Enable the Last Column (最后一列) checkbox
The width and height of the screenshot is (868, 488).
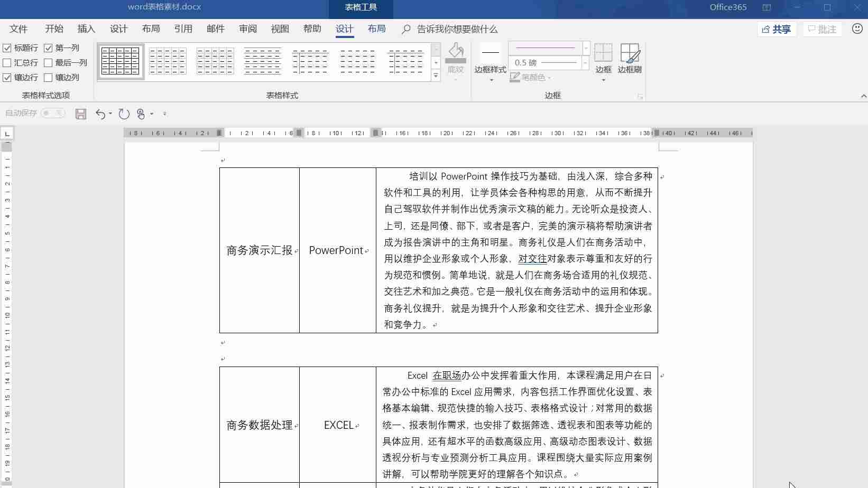point(48,63)
